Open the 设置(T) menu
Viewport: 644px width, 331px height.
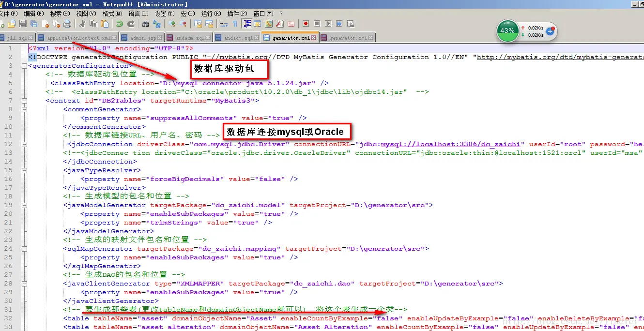[165, 14]
